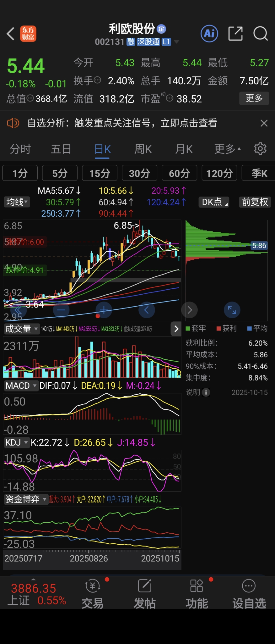
Task: Open the 功能 functions icon
Action: (197, 586)
